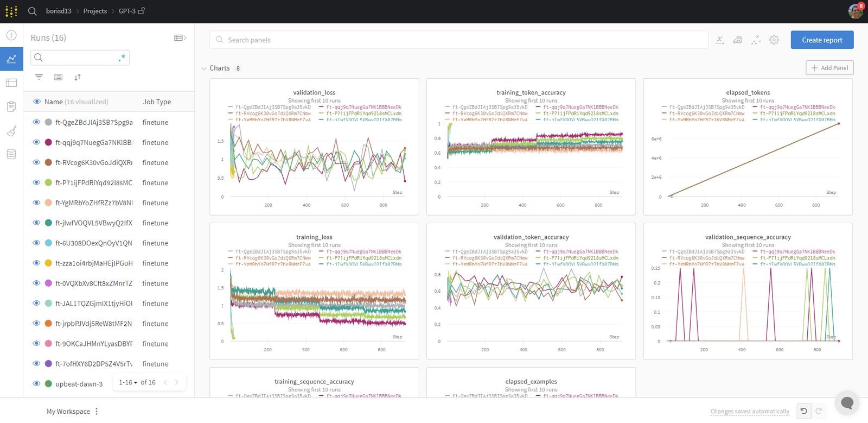
Task: Toggle visibility of all runs in header
Action: coord(37,102)
